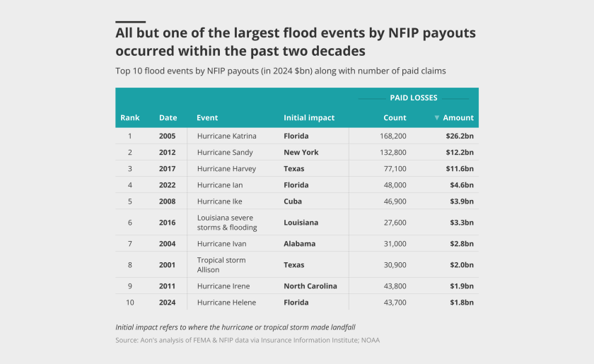594x364 pixels.
Task: Click the sort arrow beside Amount header
Action: point(437,118)
